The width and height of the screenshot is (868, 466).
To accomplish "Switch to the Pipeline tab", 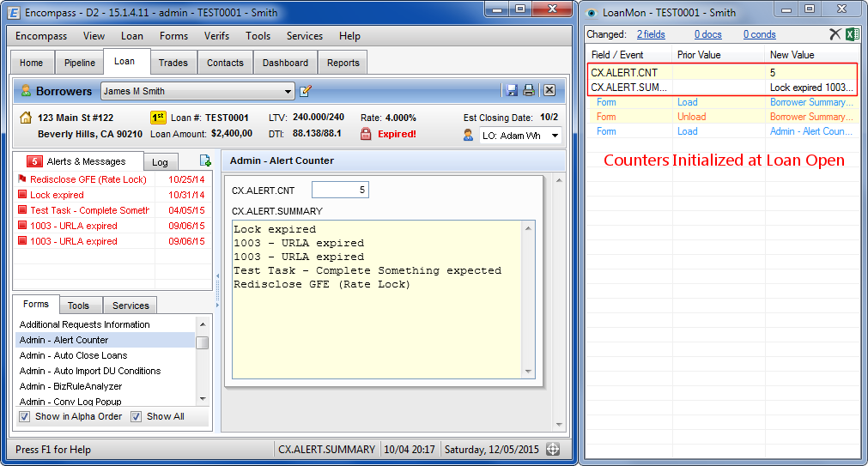I will point(80,64).
